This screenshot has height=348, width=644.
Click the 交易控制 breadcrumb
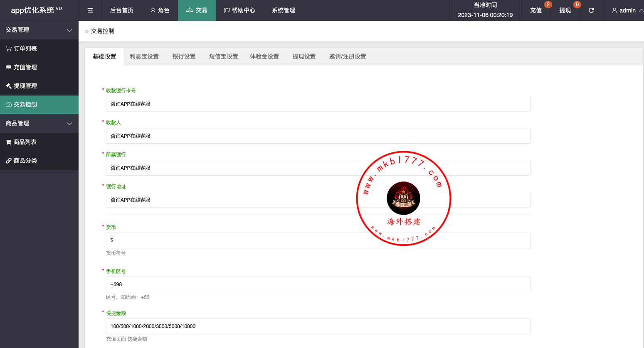[103, 31]
